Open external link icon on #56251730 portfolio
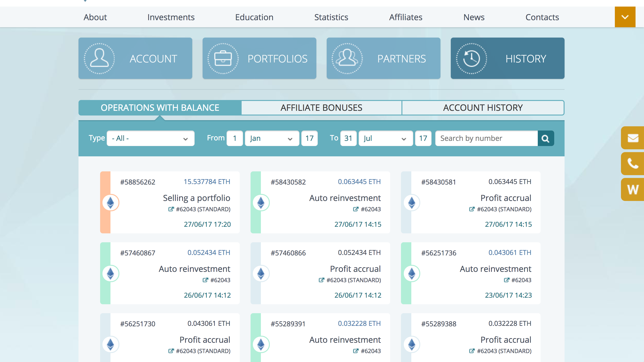Screen dimensions: 644x362 coord(171,351)
